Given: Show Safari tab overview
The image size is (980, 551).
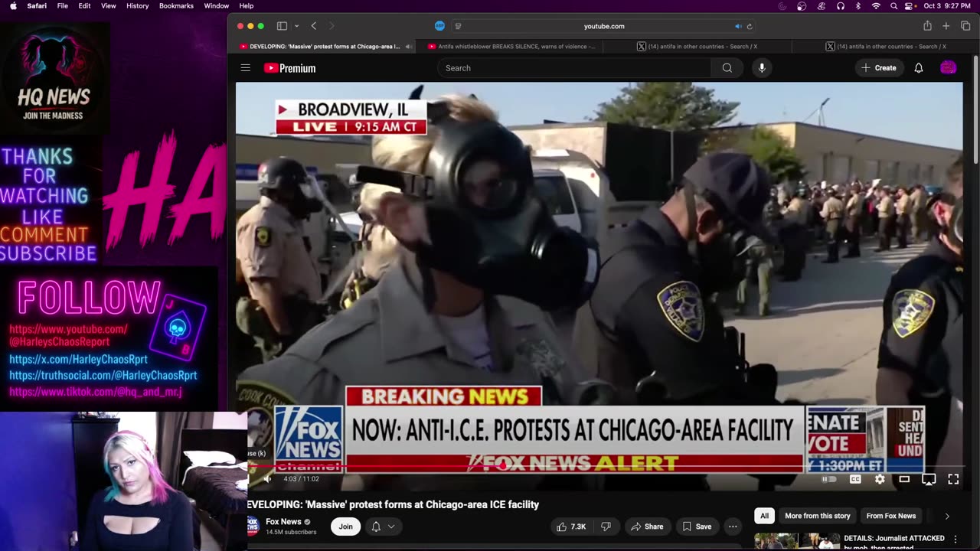Looking at the screenshot, I should click(965, 26).
